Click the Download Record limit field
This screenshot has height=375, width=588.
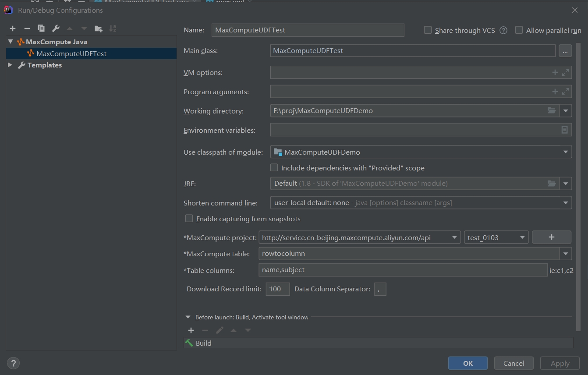[x=278, y=289]
